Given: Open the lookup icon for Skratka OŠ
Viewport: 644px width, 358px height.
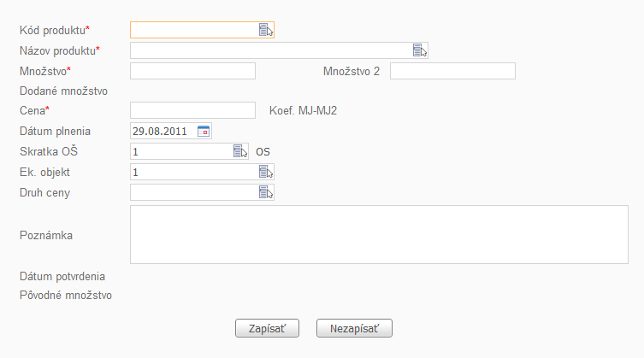Looking at the screenshot, I should click(x=240, y=151).
